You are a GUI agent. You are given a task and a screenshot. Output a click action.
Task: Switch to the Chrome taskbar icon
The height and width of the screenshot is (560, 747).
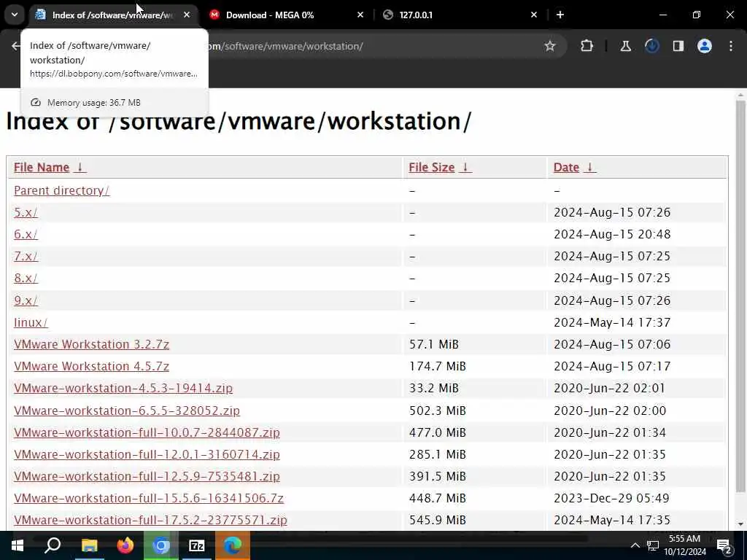[x=161, y=545]
